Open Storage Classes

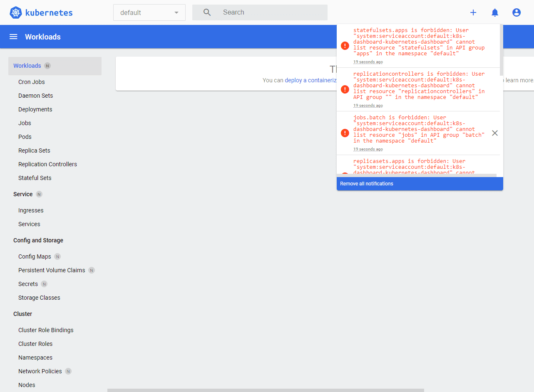[39, 298]
